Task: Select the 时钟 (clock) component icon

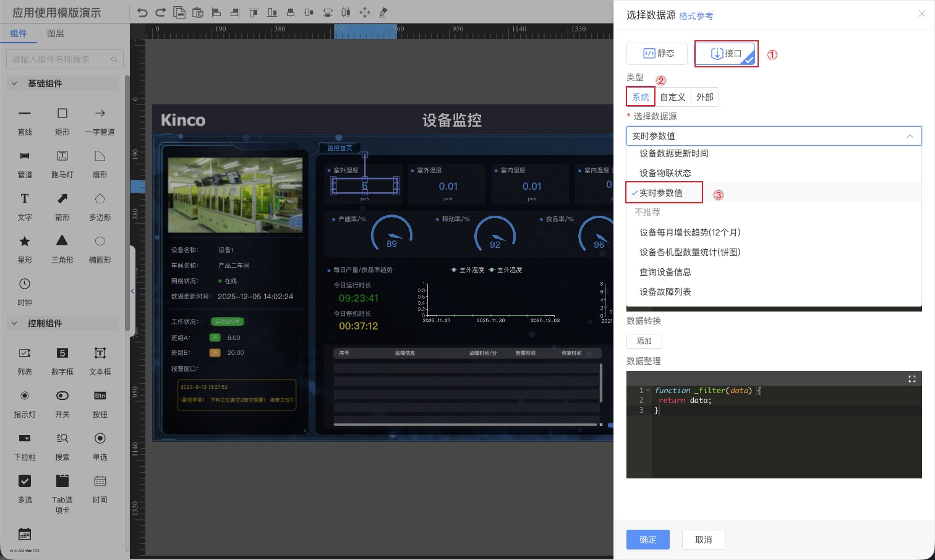Action: pos(25,283)
